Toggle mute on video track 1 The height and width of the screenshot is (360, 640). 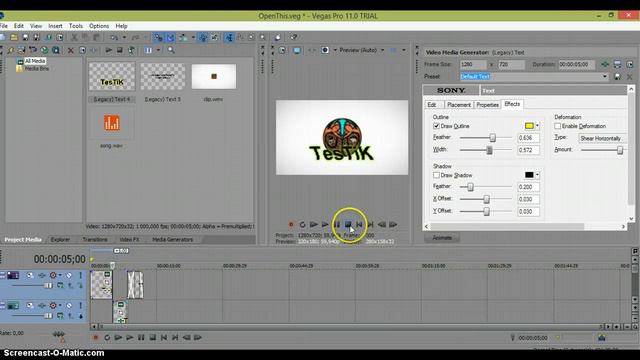click(x=69, y=276)
